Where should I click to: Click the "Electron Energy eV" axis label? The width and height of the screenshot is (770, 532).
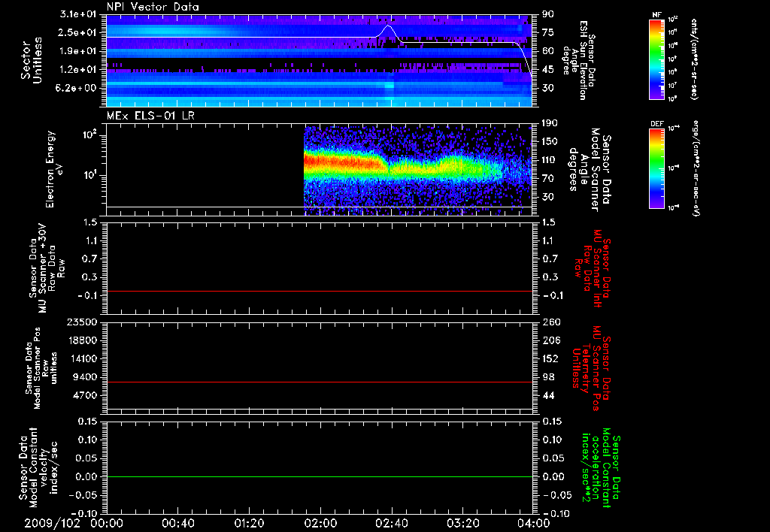click(x=54, y=169)
